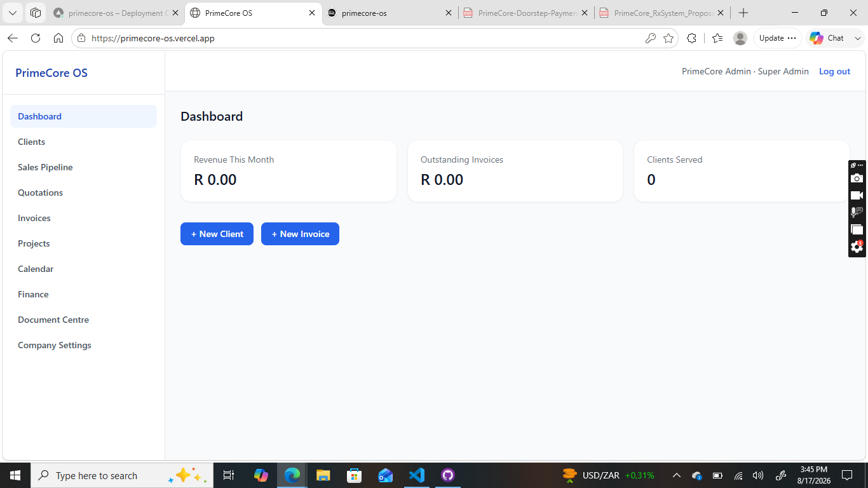Click the screenshot camera icon in the side toolbar
868x488 pixels.
857,178
